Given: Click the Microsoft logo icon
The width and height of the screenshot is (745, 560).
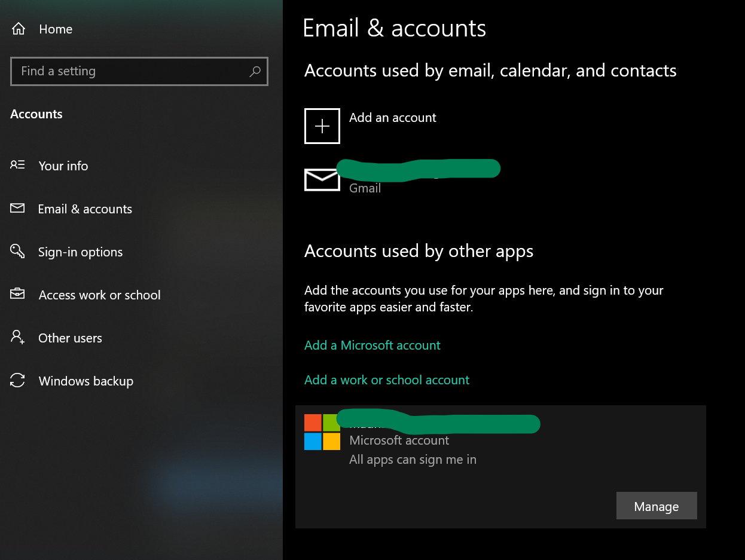Looking at the screenshot, I should [x=322, y=432].
